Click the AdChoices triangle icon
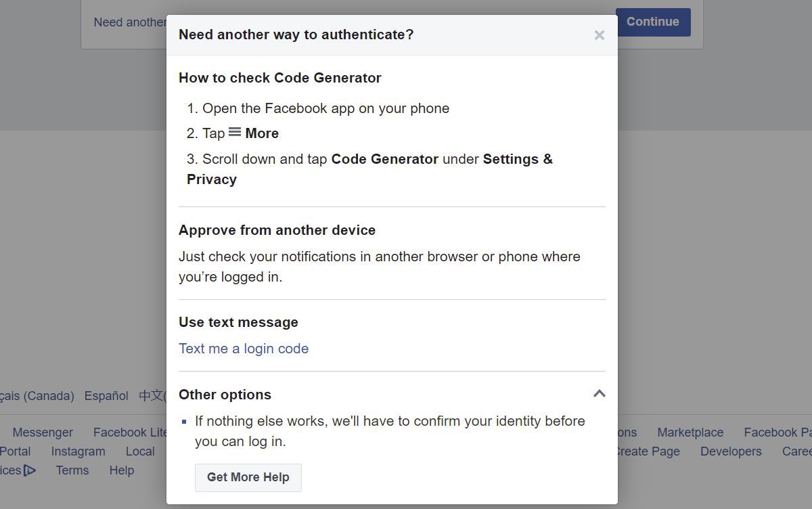Viewport: 812px width, 509px height. [29, 470]
